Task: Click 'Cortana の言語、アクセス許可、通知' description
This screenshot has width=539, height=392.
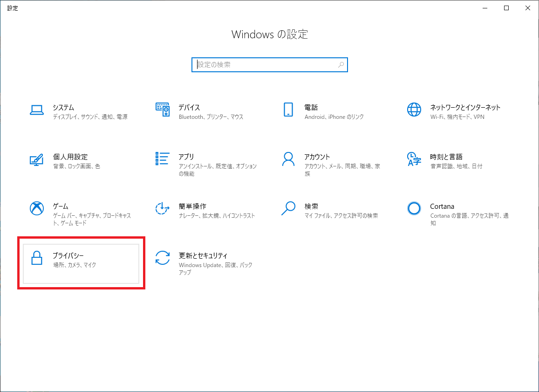Action: point(470,220)
